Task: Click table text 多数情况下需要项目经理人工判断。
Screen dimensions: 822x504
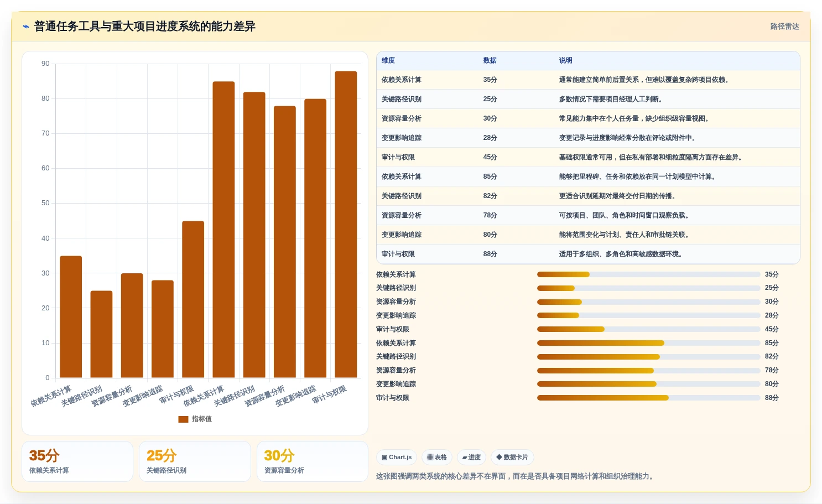Action: click(612, 99)
